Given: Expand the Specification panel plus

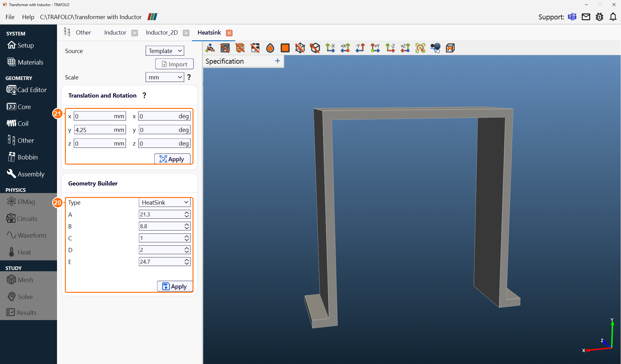Looking at the screenshot, I should tap(277, 61).
